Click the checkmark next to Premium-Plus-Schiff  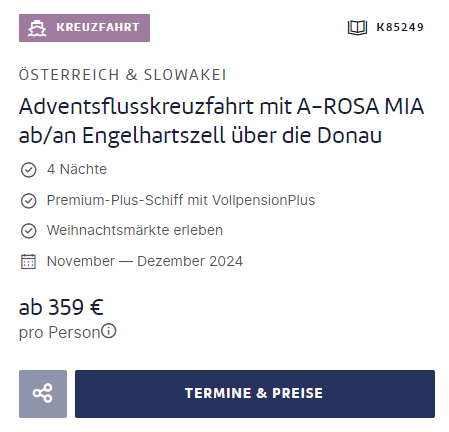[x=28, y=201]
